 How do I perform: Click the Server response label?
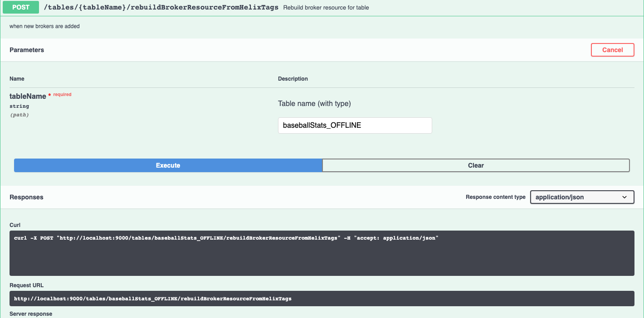[x=31, y=314]
